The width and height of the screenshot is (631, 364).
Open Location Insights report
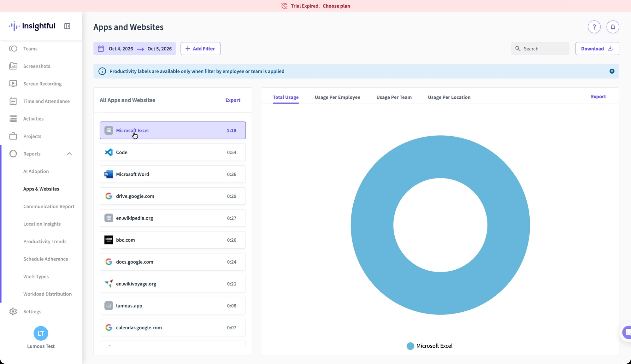point(42,224)
